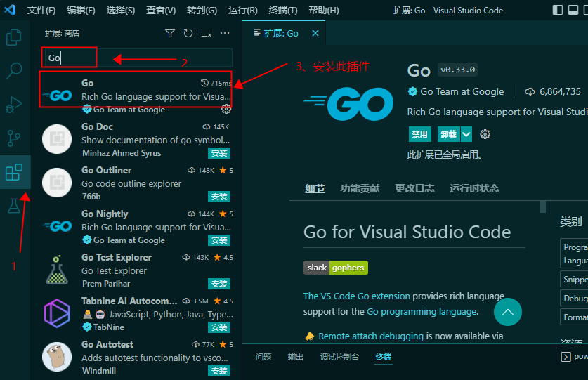Viewport: 588px width, 380px height.
Task: Click the VS Code logo icon
Action: click(x=10, y=10)
